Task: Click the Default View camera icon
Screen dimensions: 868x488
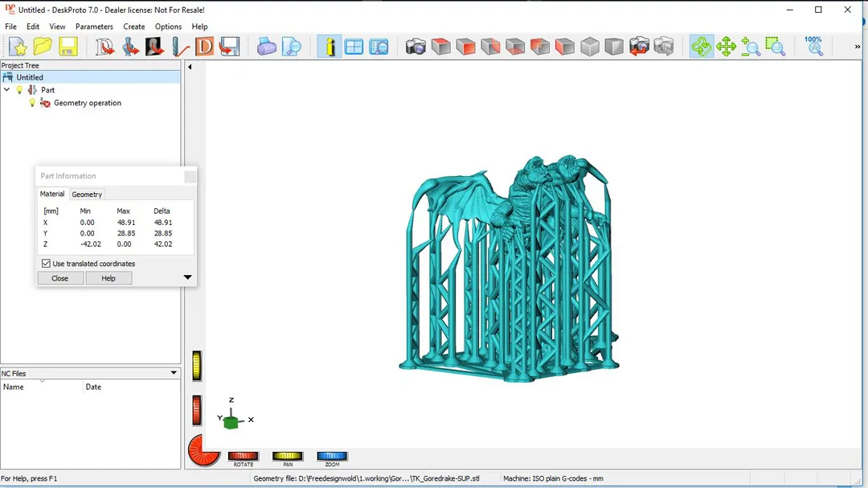Action: (416, 47)
